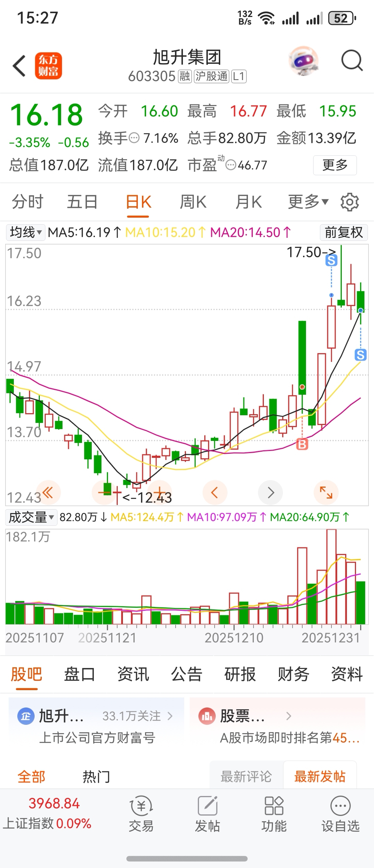Tap the lower blue S sell marker

point(360,355)
